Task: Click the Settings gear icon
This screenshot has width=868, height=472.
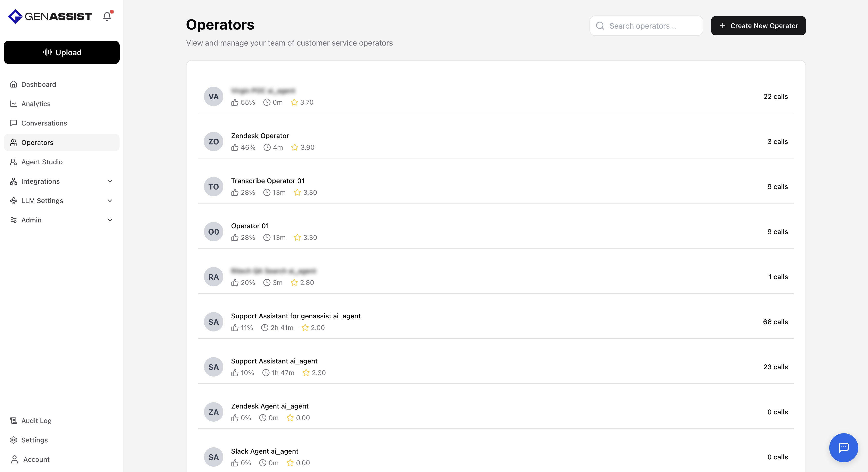Action: 14,440
